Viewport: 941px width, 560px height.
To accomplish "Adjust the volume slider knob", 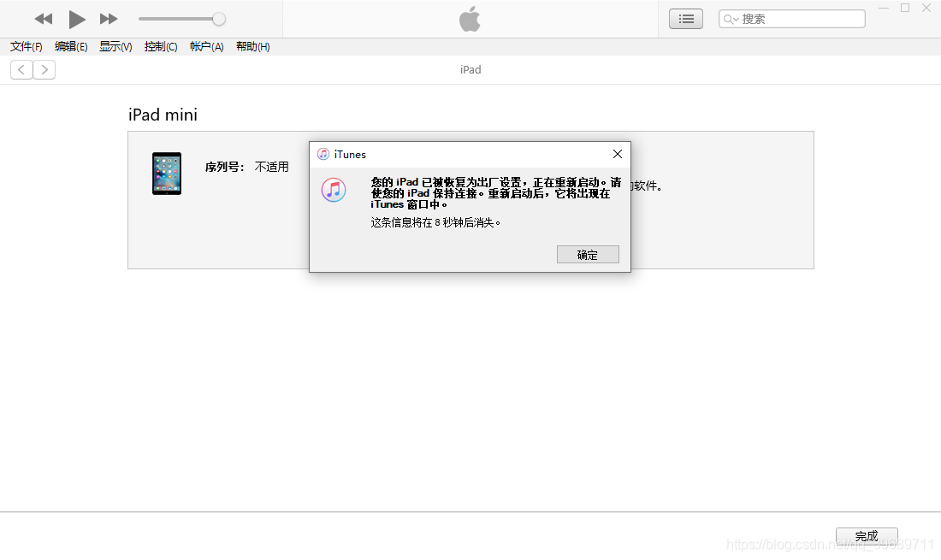I will (219, 19).
